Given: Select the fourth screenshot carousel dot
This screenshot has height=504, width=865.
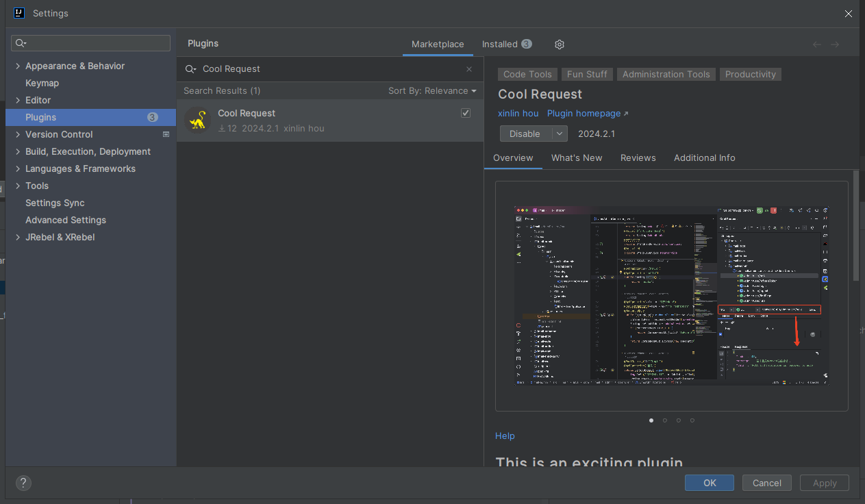Looking at the screenshot, I should pyautogui.click(x=692, y=420).
